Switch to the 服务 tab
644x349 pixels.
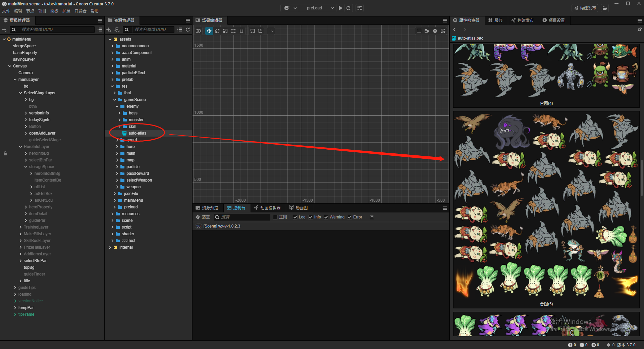pos(495,20)
